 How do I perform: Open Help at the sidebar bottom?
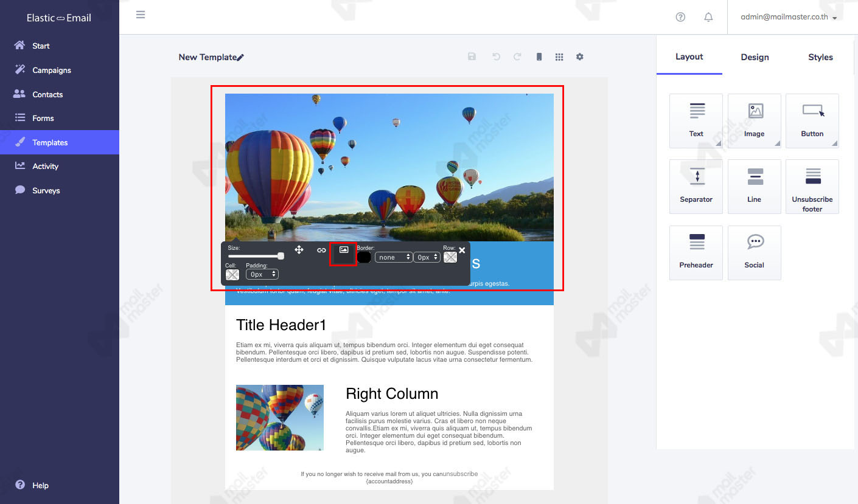(x=32, y=485)
